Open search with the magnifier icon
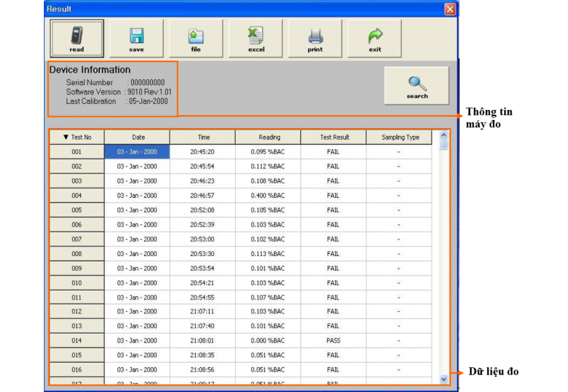 click(x=416, y=86)
